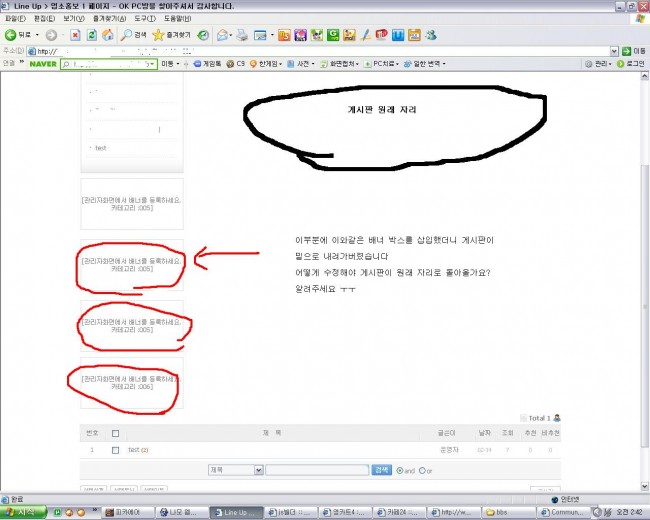Screen dimensions: 650x520
Task: Click the board search text input field
Action: click(x=317, y=470)
